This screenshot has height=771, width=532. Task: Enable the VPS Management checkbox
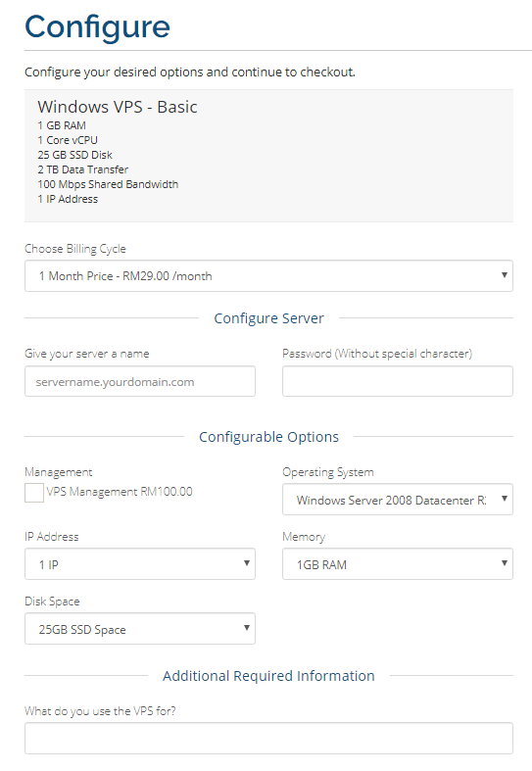(x=34, y=492)
